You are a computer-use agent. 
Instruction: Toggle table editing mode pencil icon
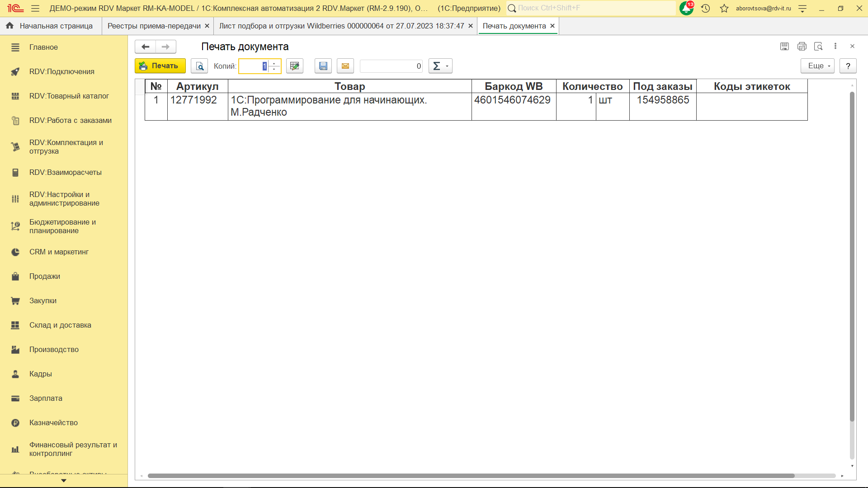coord(295,66)
